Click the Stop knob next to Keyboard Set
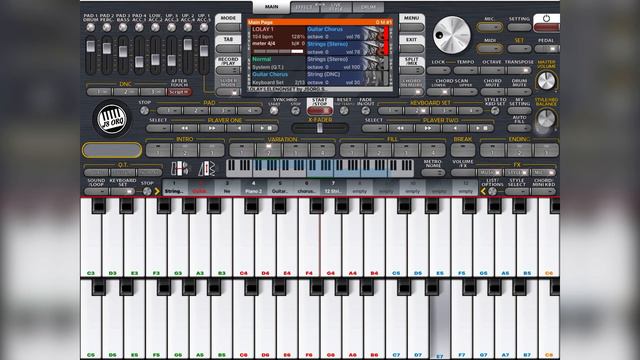The height and width of the screenshot is (360, 640). click(x=147, y=191)
